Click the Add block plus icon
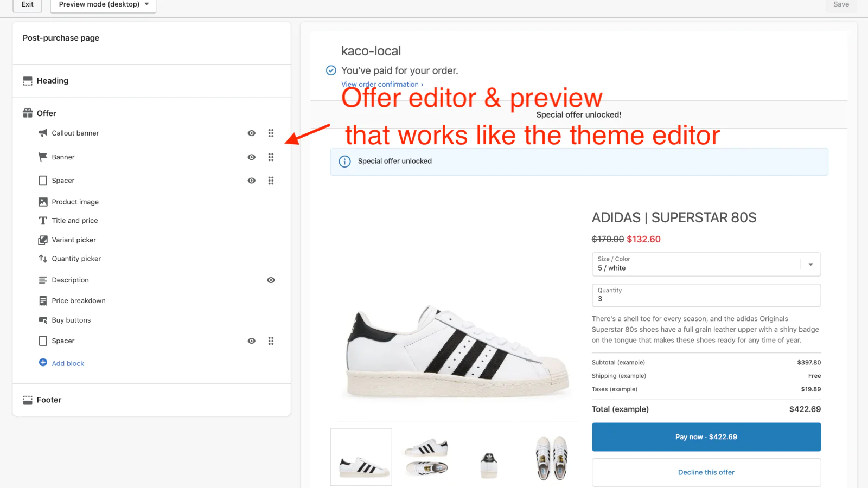 (x=43, y=363)
